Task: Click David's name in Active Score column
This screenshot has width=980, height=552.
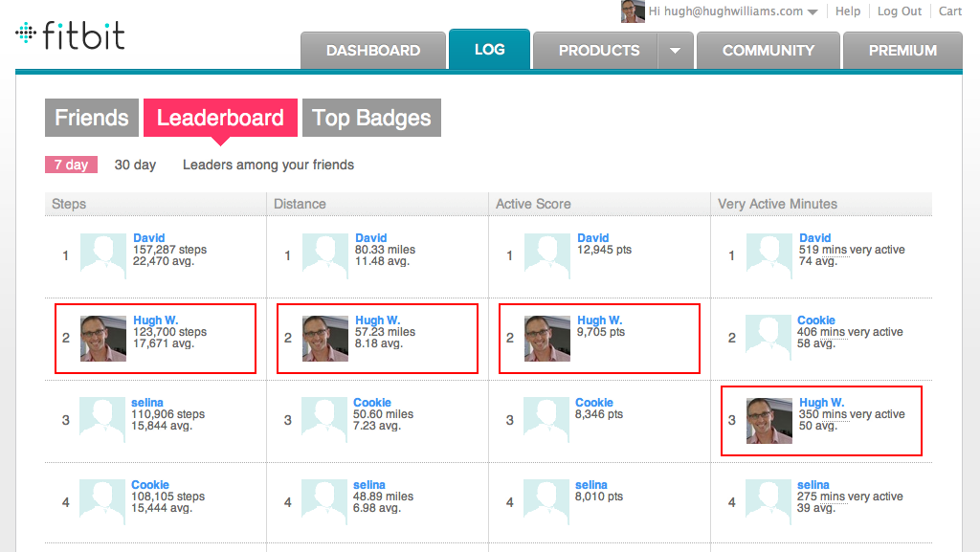Action: (x=593, y=238)
